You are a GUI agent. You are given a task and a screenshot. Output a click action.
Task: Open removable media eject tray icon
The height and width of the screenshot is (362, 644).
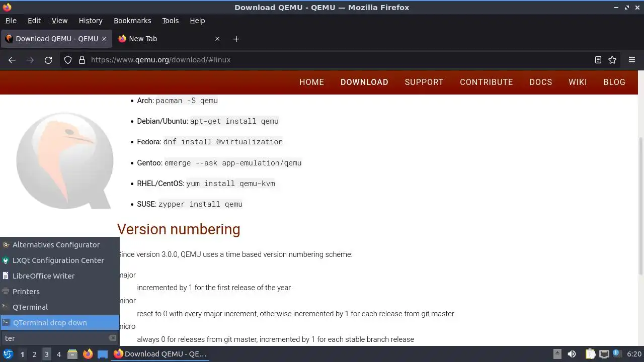(557, 354)
